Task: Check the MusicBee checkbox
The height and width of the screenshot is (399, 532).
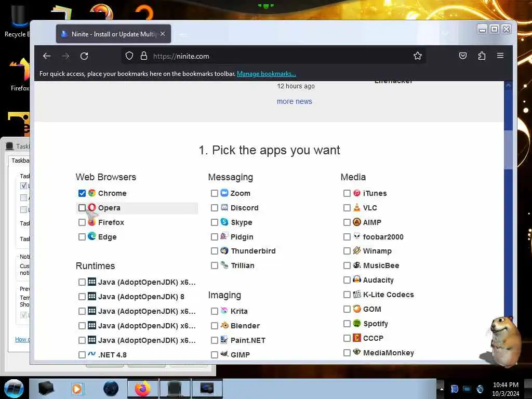Action: (x=347, y=265)
